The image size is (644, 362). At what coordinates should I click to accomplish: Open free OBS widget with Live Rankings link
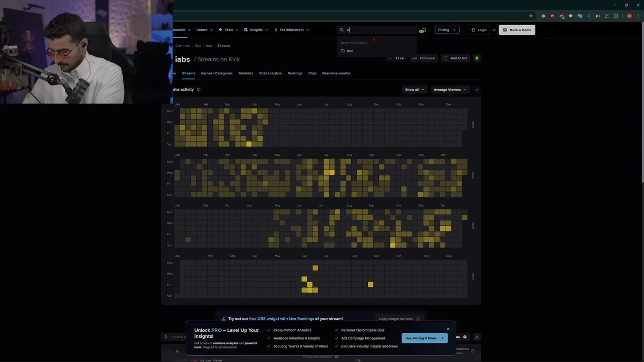tap(281, 319)
